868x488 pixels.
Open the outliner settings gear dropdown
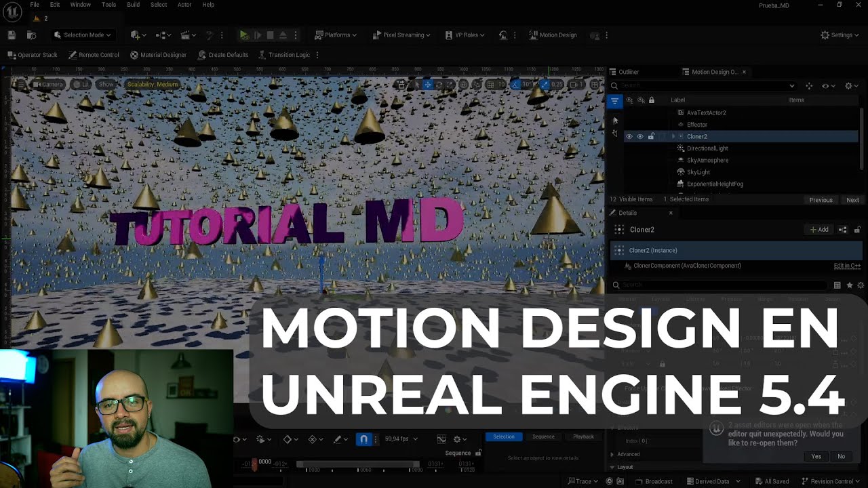(x=851, y=86)
